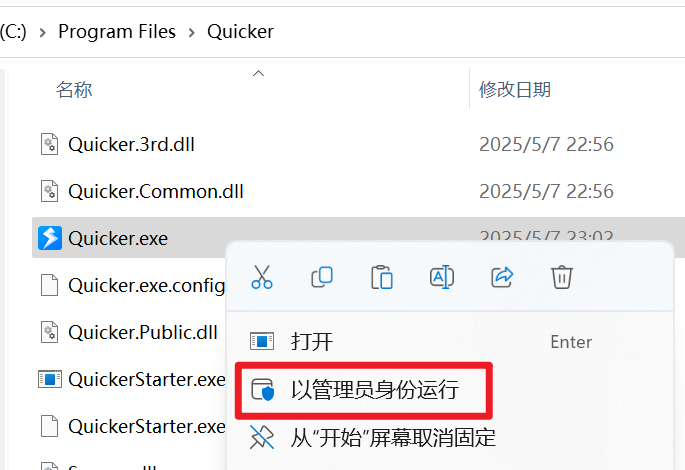Click the Quicker breadcrumb folder
This screenshot has width=685, height=470.
[x=240, y=31]
